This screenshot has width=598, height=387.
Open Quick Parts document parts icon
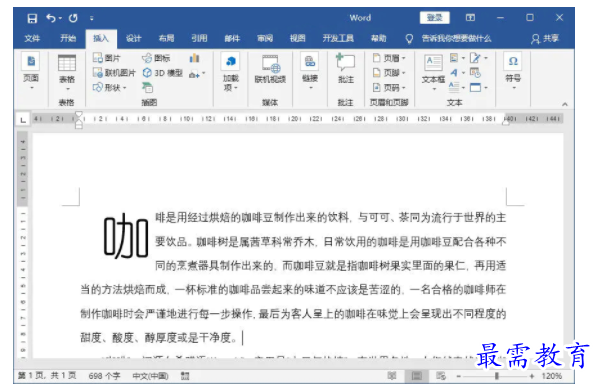coord(457,58)
